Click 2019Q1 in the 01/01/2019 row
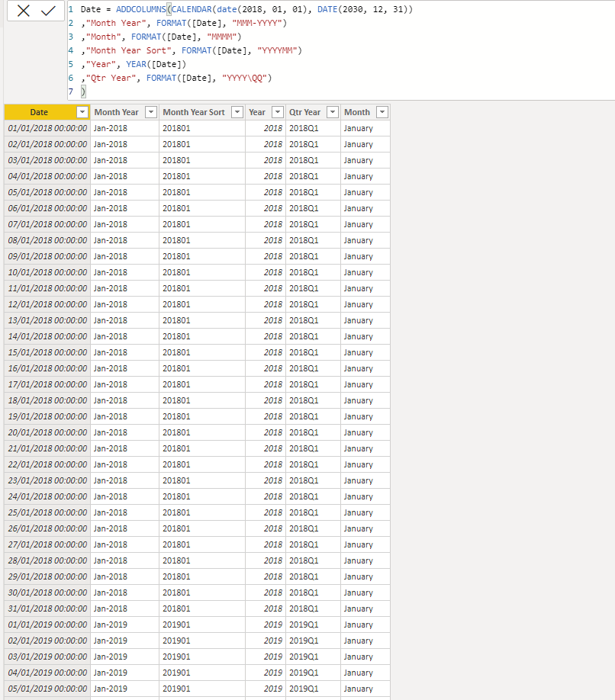615x700 pixels. pos(304,625)
